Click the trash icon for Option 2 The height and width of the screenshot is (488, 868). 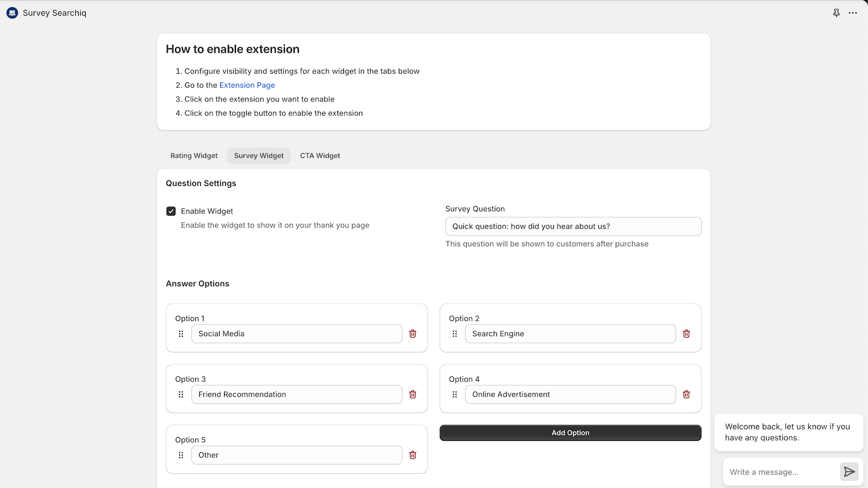(686, 333)
